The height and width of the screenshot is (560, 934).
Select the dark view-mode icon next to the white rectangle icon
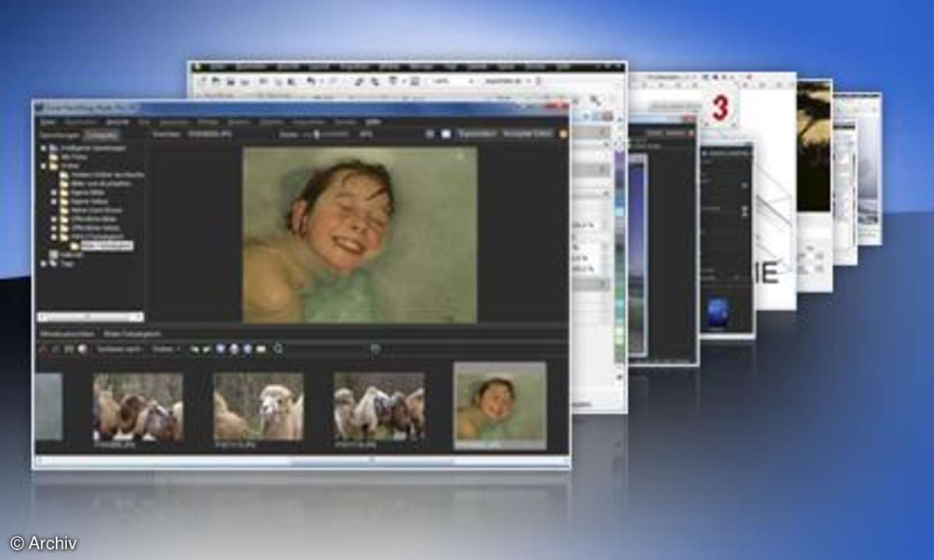[429, 134]
